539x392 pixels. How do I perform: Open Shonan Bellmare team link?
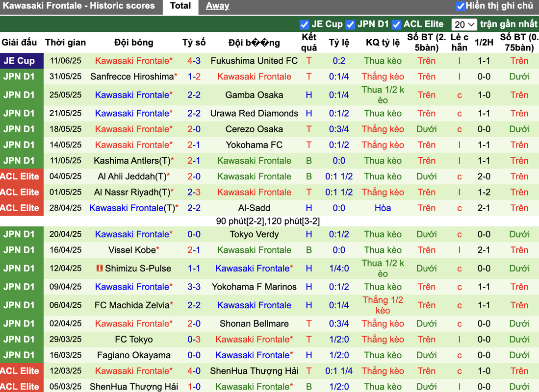pyautogui.click(x=254, y=323)
